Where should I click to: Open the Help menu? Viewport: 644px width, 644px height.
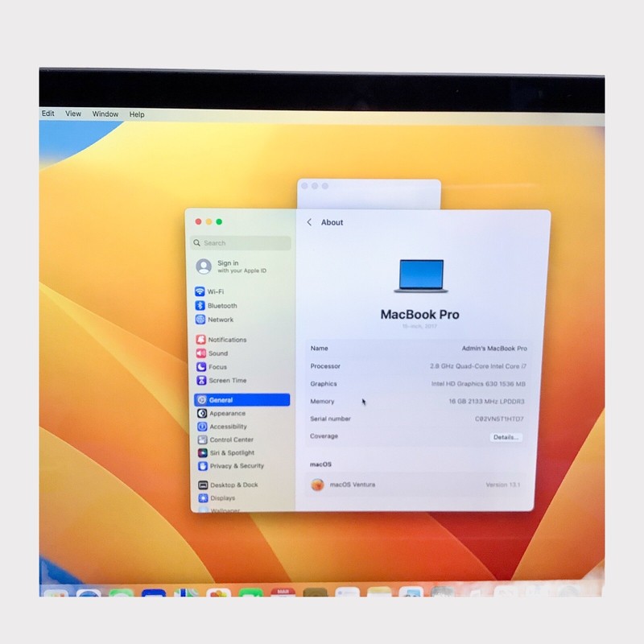(137, 114)
